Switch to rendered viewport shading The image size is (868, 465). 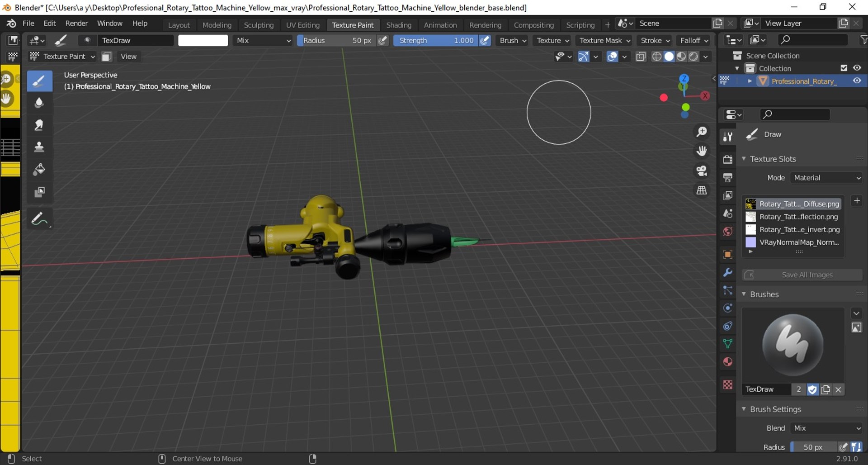pyautogui.click(x=693, y=56)
